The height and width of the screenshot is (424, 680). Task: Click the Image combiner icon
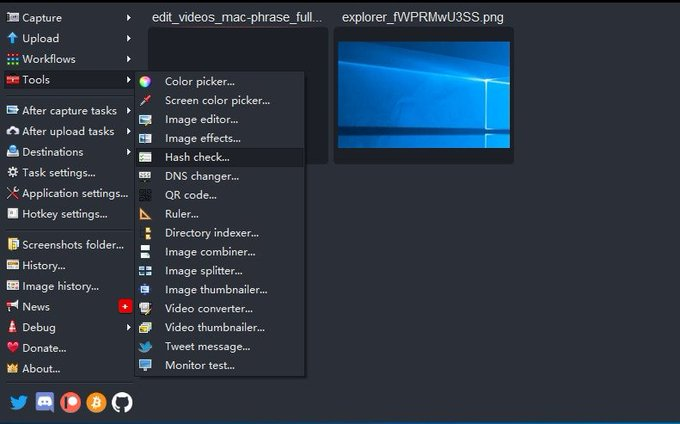[145, 252]
